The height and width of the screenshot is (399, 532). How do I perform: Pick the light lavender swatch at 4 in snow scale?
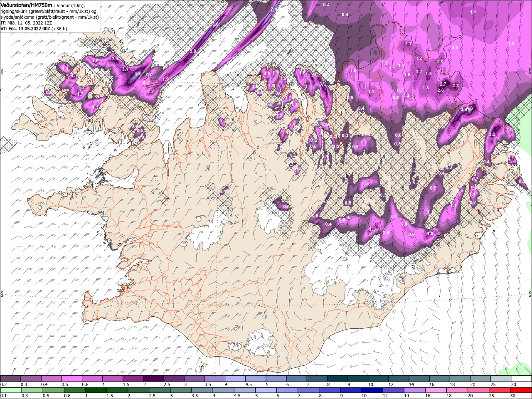coord(235,378)
